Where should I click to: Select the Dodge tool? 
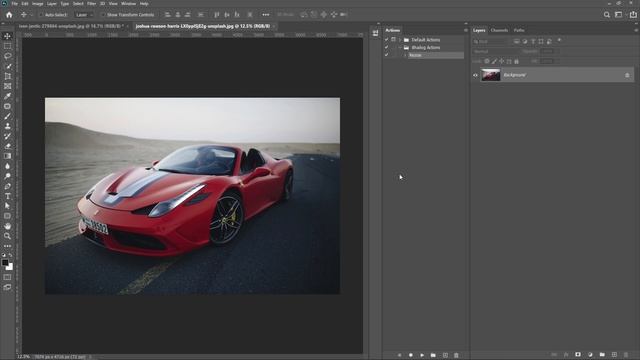[x=7, y=176]
